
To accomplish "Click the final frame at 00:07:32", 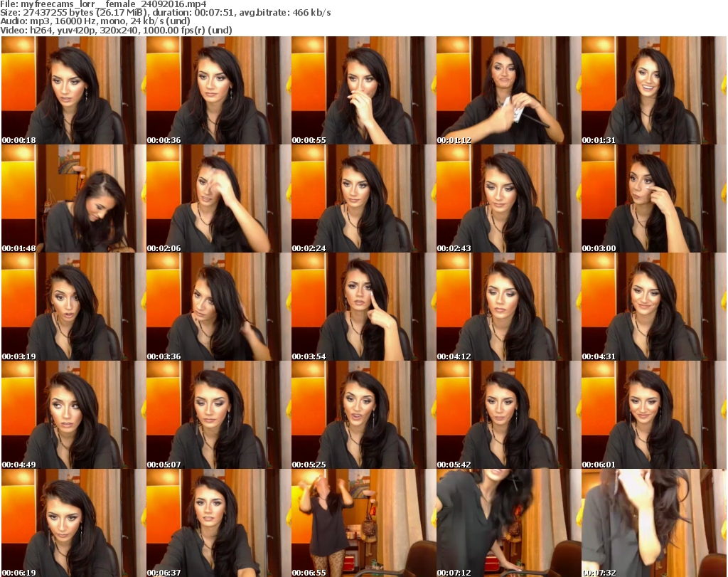I will (x=653, y=523).
